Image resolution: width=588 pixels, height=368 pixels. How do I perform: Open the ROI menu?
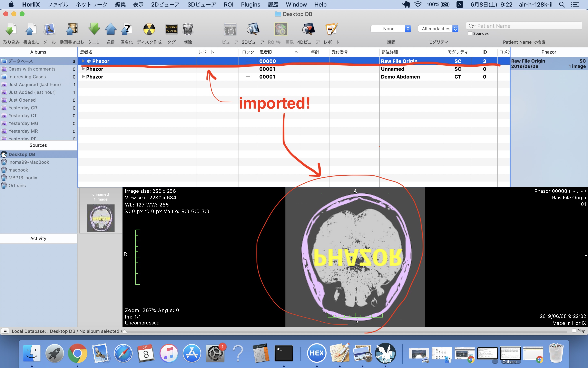click(x=228, y=4)
